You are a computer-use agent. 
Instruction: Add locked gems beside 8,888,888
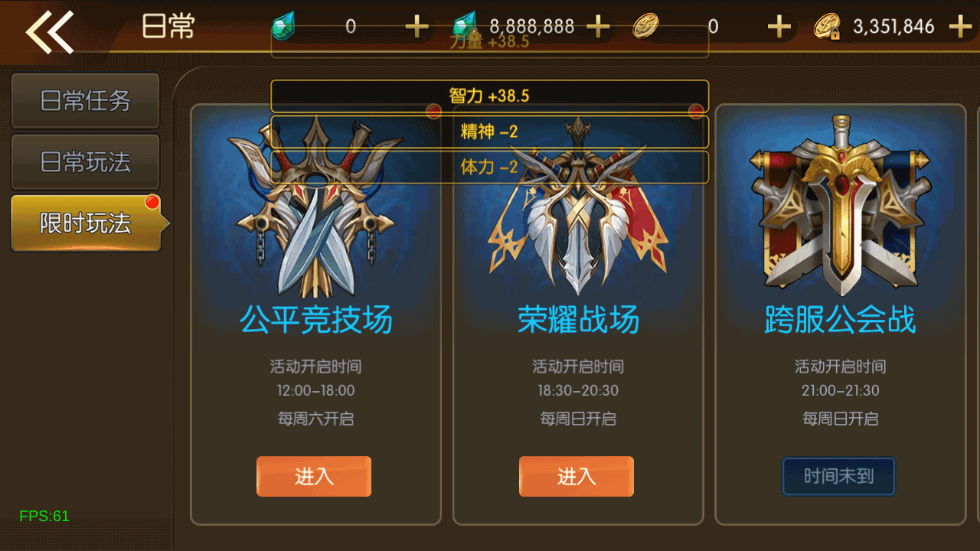[598, 28]
